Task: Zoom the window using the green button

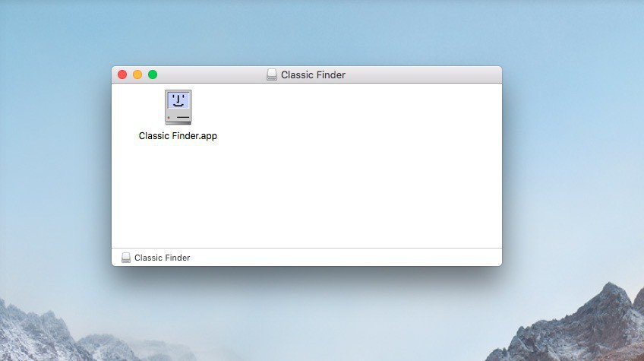Action: [153, 74]
